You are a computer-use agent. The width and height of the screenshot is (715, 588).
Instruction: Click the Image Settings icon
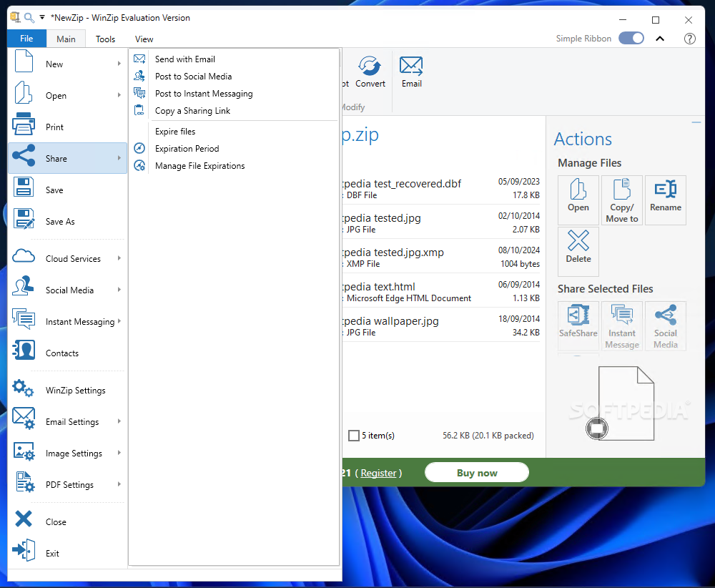click(x=24, y=451)
